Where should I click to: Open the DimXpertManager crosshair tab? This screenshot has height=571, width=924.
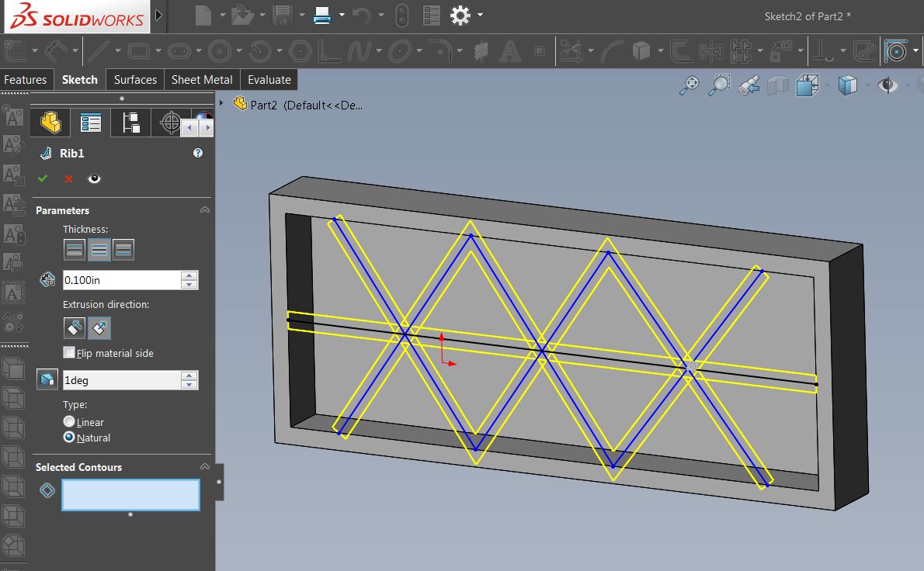[x=170, y=123]
